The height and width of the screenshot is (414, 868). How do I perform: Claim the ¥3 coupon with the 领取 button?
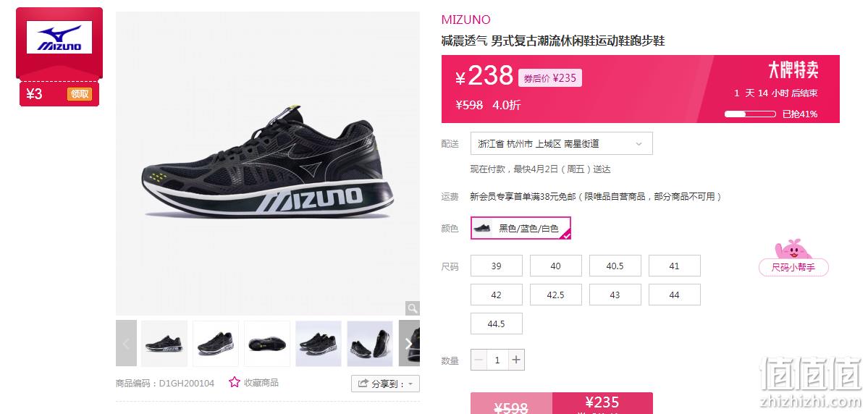80,94
